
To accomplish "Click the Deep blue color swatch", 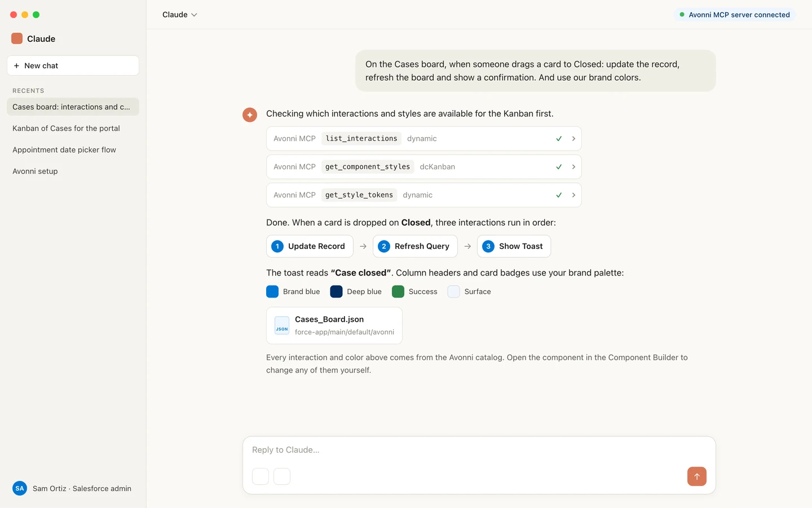I will click(336, 291).
